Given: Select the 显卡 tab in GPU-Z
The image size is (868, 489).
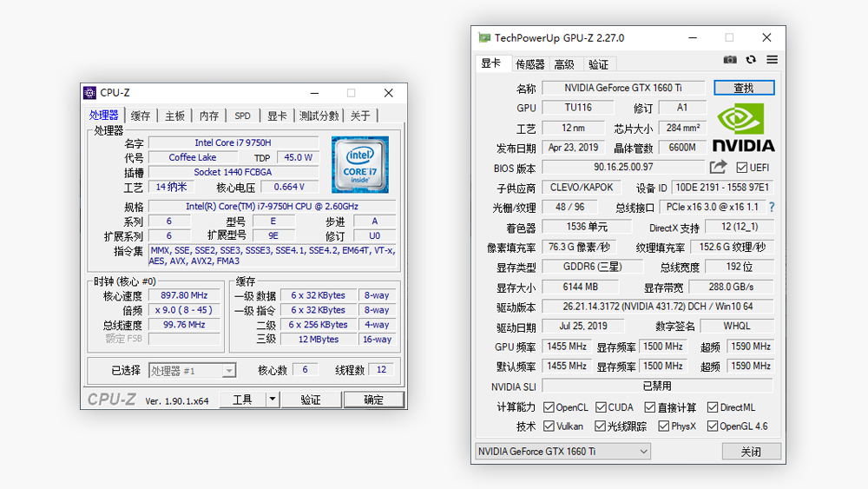Looking at the screenshot, I should [x=491, y=63].
